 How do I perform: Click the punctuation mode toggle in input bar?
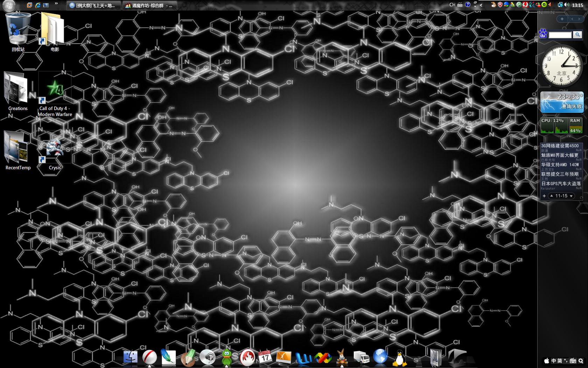[x=566, y=361]
